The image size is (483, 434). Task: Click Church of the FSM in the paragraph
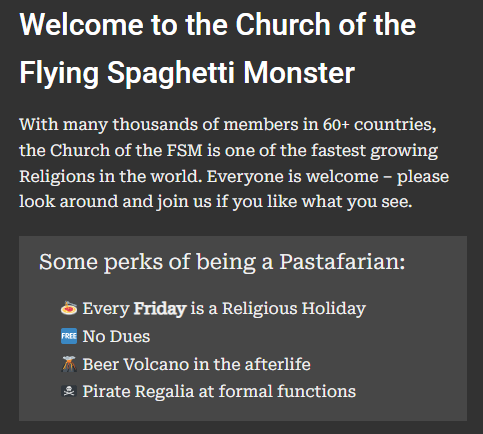[126, 150]
